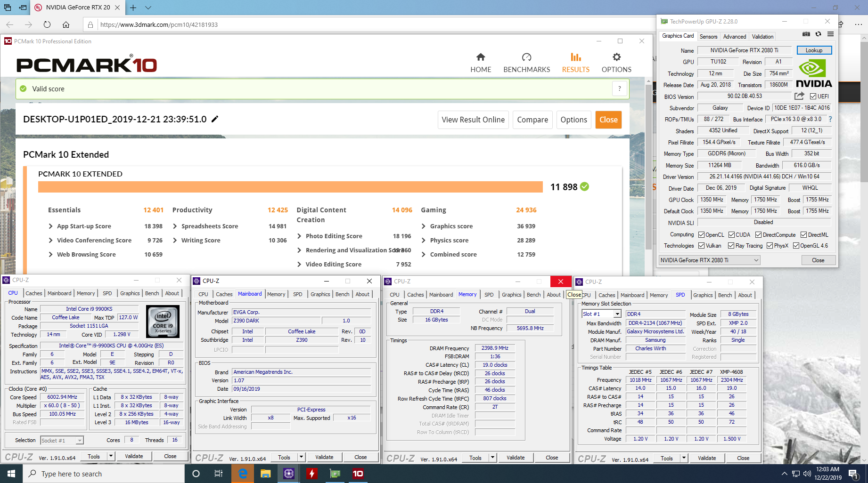This screenshot has height=483, width=868.
Task: Click Lookup button in GPU-Z
Action: click(814, 50)
